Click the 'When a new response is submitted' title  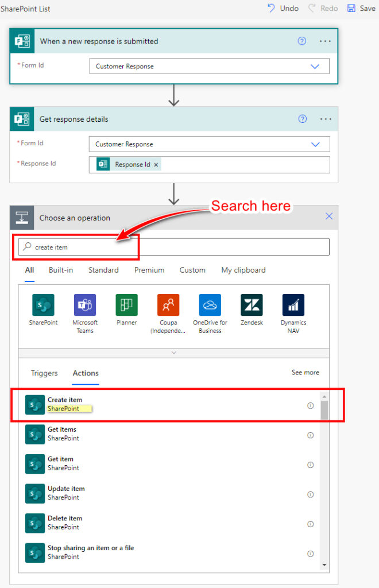[x=99, y=41]
